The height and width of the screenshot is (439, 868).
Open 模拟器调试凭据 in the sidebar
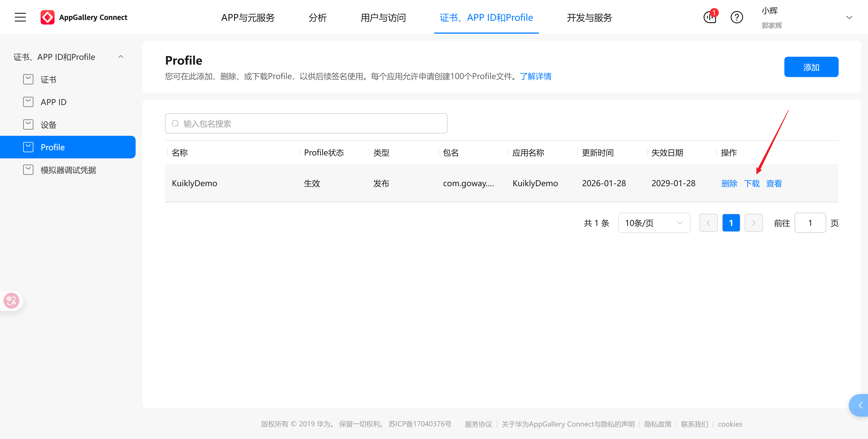coord(68,169)
